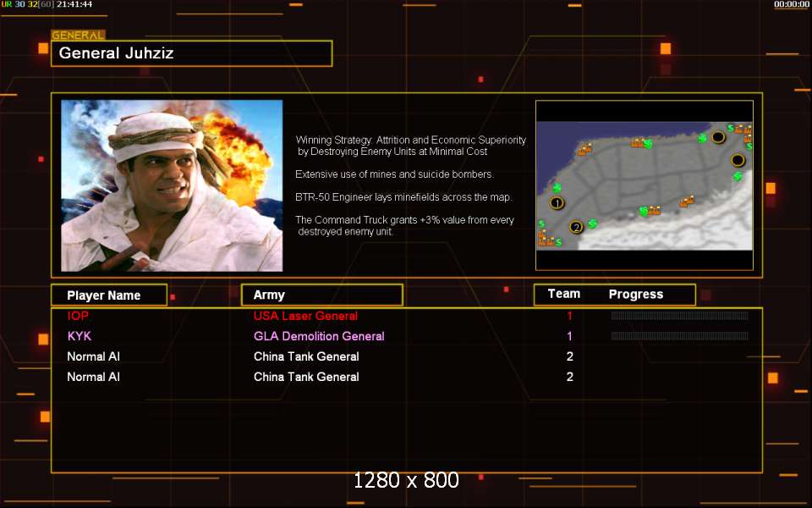
Task: Click the minimap preview panel
Action: (x=645, y=185)
